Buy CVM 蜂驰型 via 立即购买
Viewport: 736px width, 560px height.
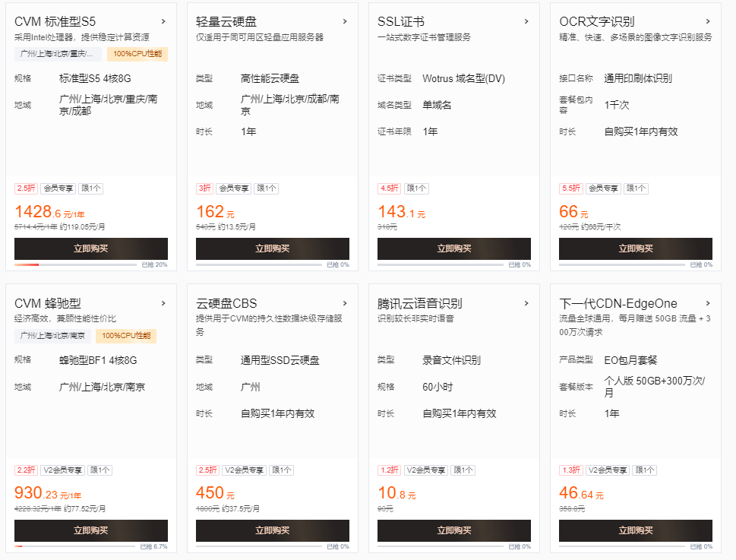[91, 530]
